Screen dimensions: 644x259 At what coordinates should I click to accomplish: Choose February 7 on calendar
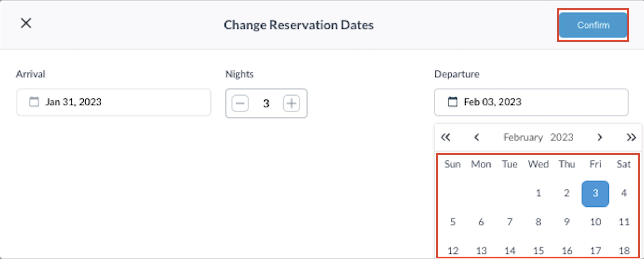(x=510, y=222)
